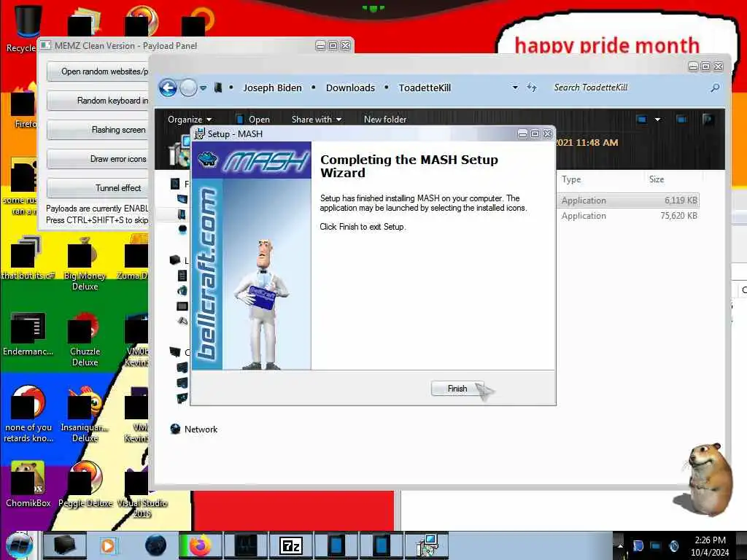747x560 pixels.
Task: Open Chuzzle Deluxe desktop icon
Action: coord(85,339)
